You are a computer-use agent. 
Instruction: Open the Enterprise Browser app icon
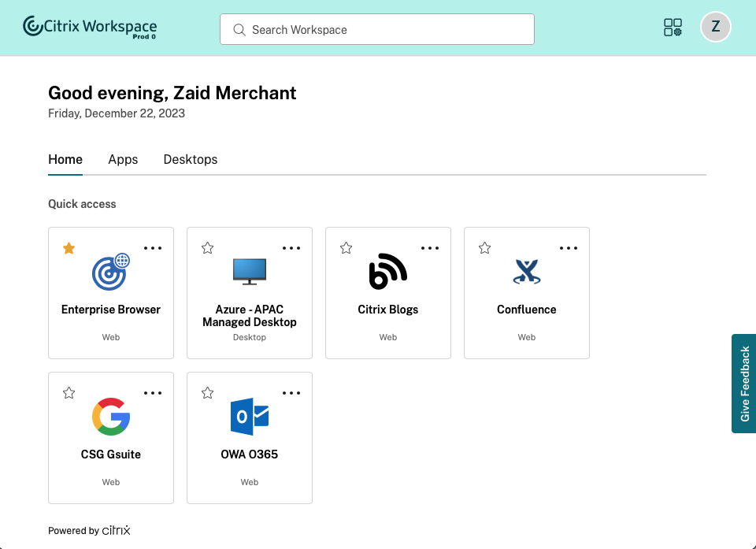point(111,272)
